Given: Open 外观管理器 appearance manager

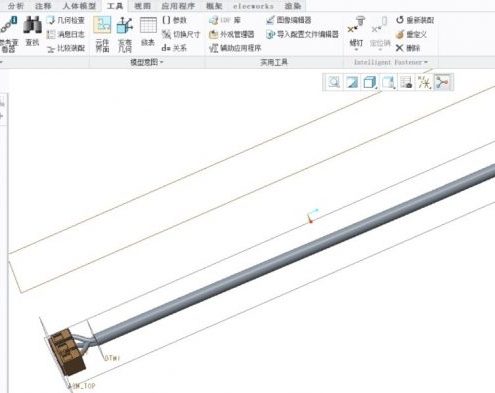Looking at the screenshot, I should pyautogui.click(x=232, y=34).
